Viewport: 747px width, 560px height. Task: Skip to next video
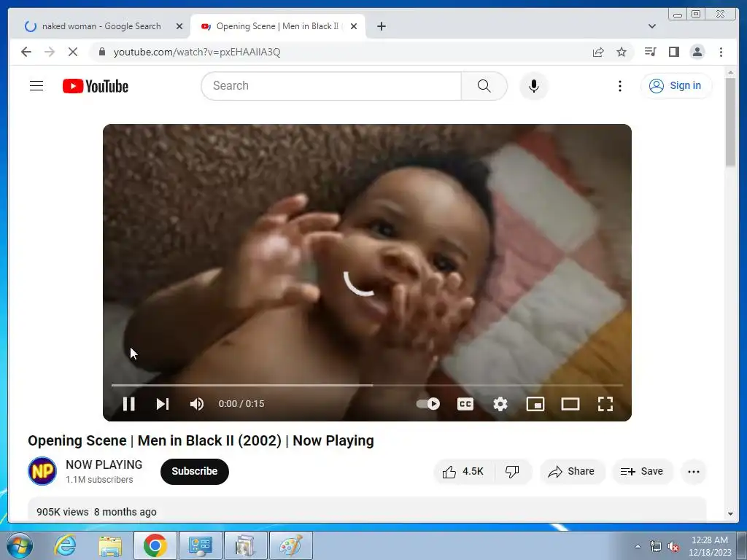163,404
